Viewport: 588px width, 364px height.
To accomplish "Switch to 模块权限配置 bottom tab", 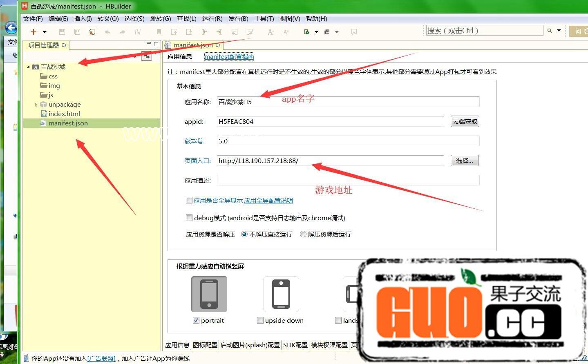I will 329,345.
